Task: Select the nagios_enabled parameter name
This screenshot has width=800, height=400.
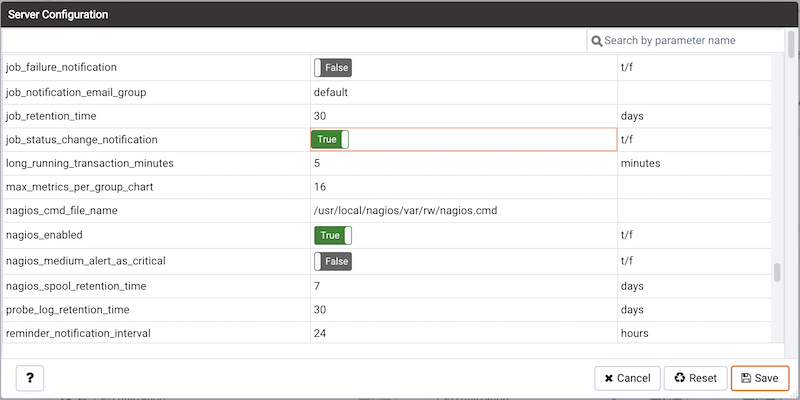Action: click(44, 235)
